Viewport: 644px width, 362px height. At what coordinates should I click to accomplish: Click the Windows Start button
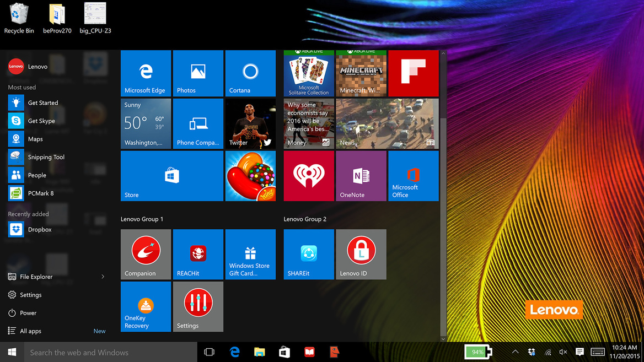point(12,352)
